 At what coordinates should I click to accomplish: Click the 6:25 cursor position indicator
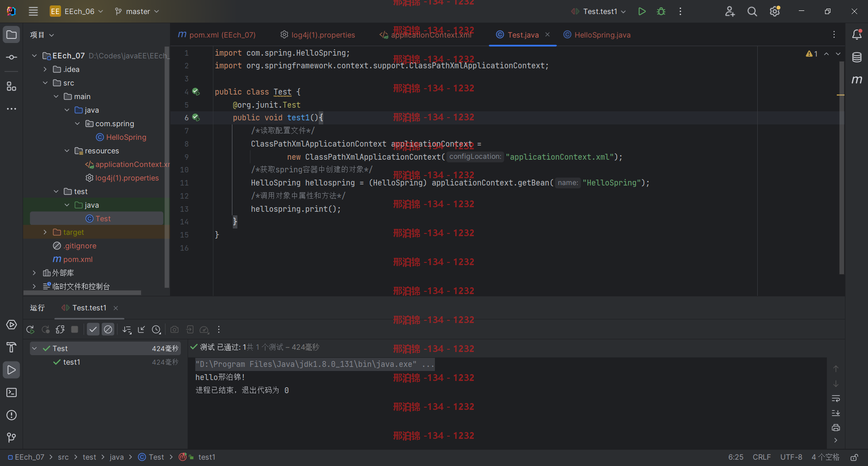coord(736,457)
